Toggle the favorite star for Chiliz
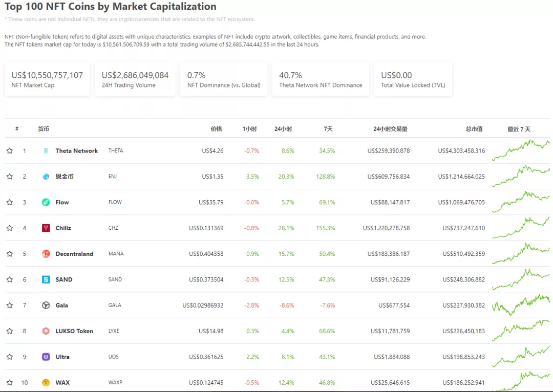 point(10,228)
